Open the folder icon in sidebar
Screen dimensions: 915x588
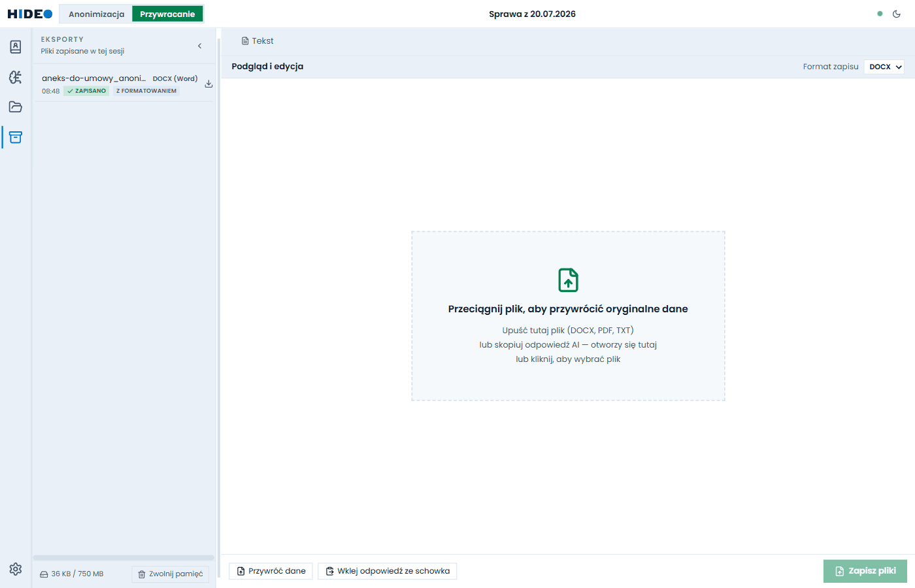pos(16,107)
